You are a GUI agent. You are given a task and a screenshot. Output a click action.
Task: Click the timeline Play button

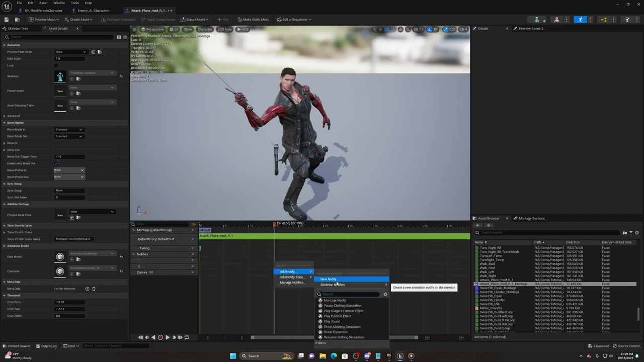[168, 337]
